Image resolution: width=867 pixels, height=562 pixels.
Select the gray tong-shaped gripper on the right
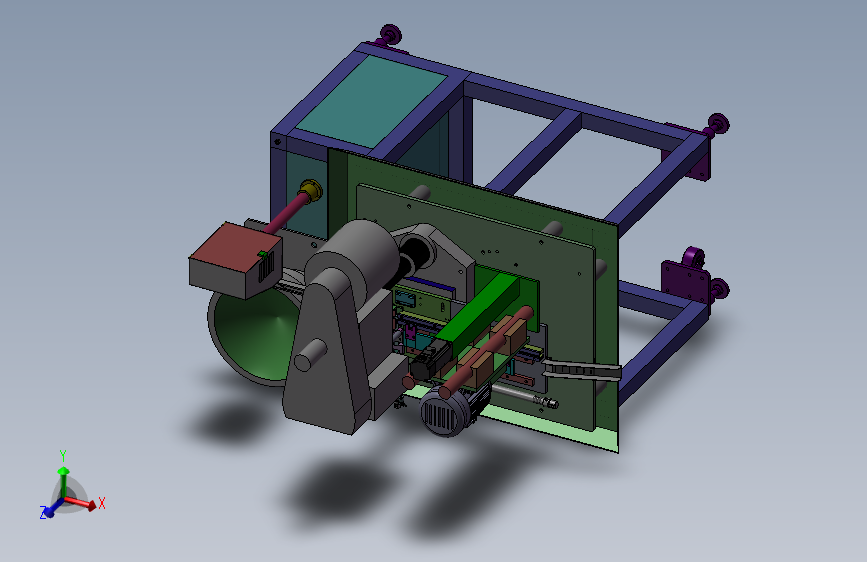click(x=581, y=370)
